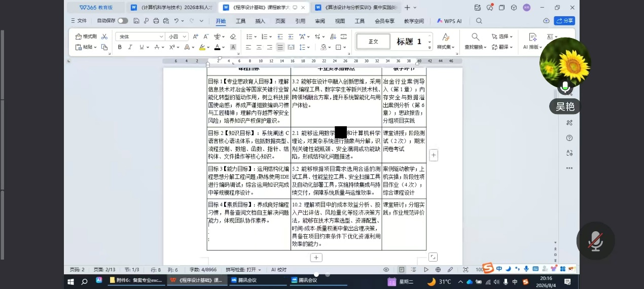Screen dimensions: 644x289
Task: Increase font size with A+ icon
Action: 195,37
